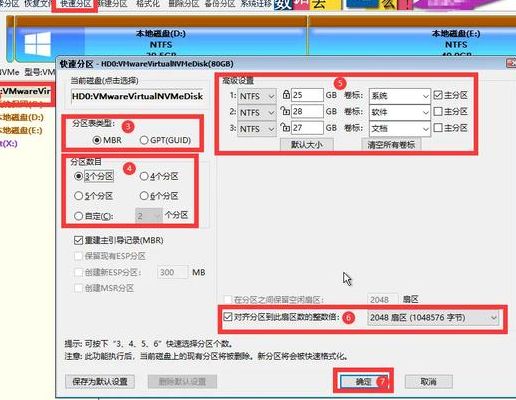Disable 对齐分区到此扇区数的整数倍 checkbox
The height and width of the screenshot is (400, 516).
tap(228, 317)
